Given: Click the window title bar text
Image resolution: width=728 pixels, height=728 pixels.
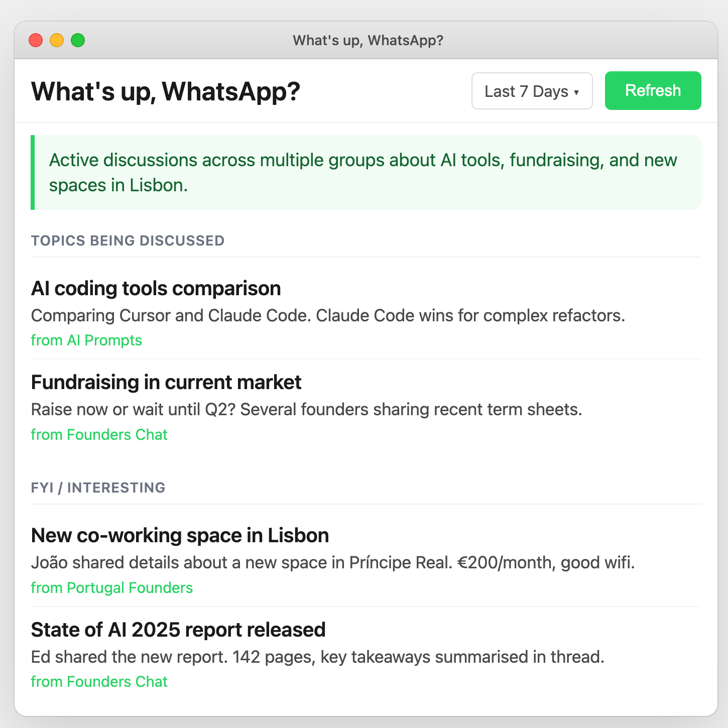Looking at the screenshot, I should (368, 40).
